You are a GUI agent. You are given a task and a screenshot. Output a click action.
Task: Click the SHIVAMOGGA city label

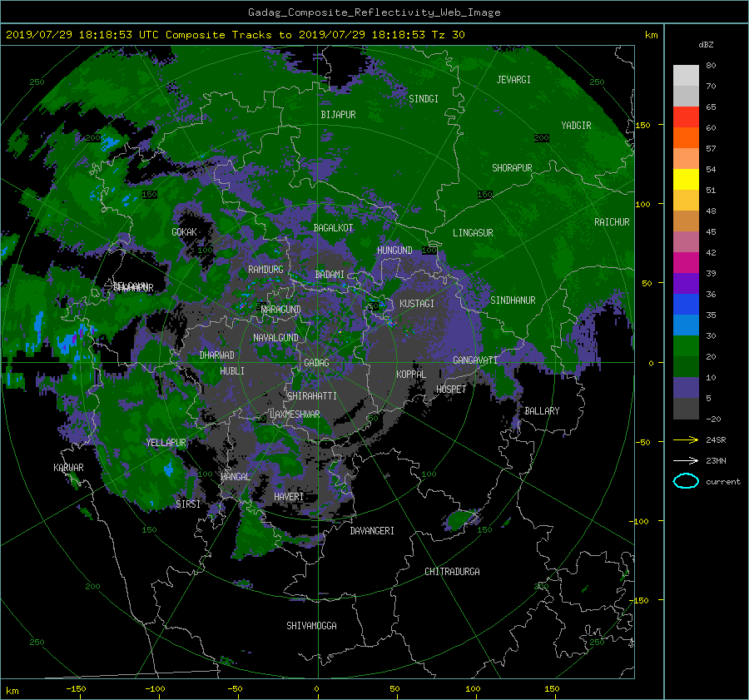(311, 626)
